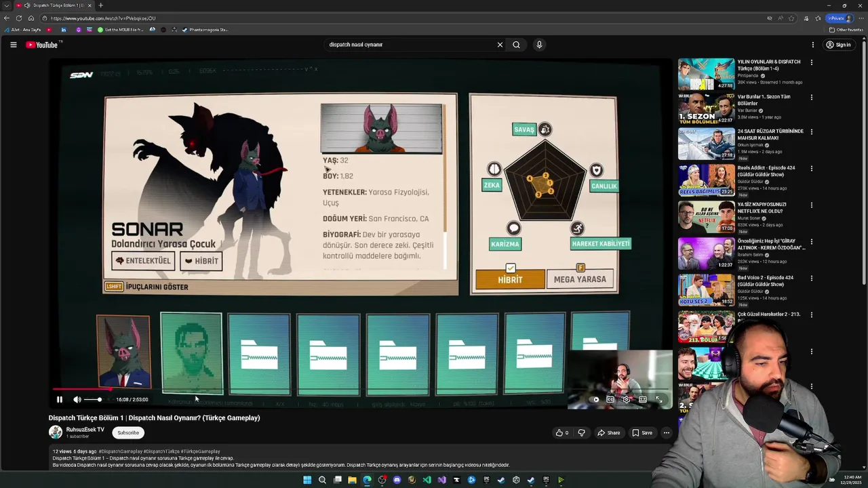Dislike the video with thumbs down
The width and height of the screenshot is (868, 488).
tap(581, 432)
